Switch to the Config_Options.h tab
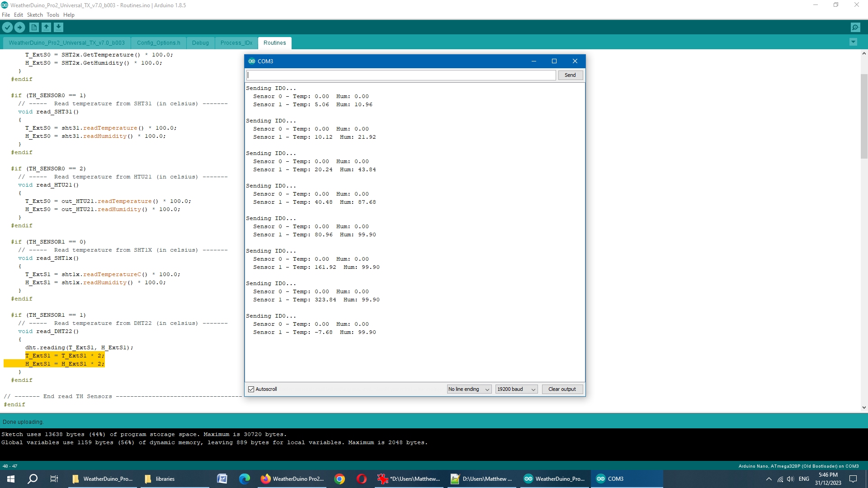 [x=158, y=43]
